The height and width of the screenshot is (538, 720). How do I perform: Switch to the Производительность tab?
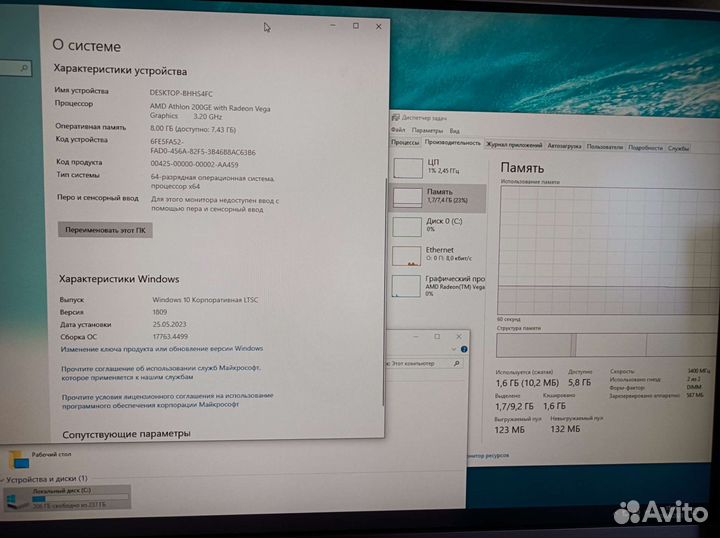point(453,143)
